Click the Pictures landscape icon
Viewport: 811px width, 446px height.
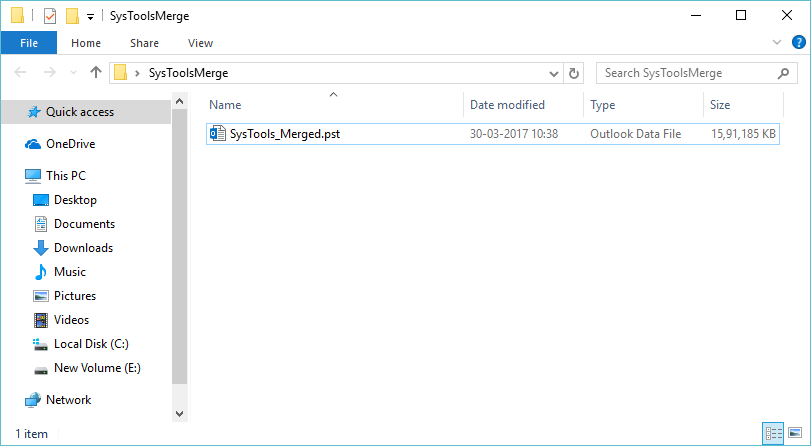[41, 296]
